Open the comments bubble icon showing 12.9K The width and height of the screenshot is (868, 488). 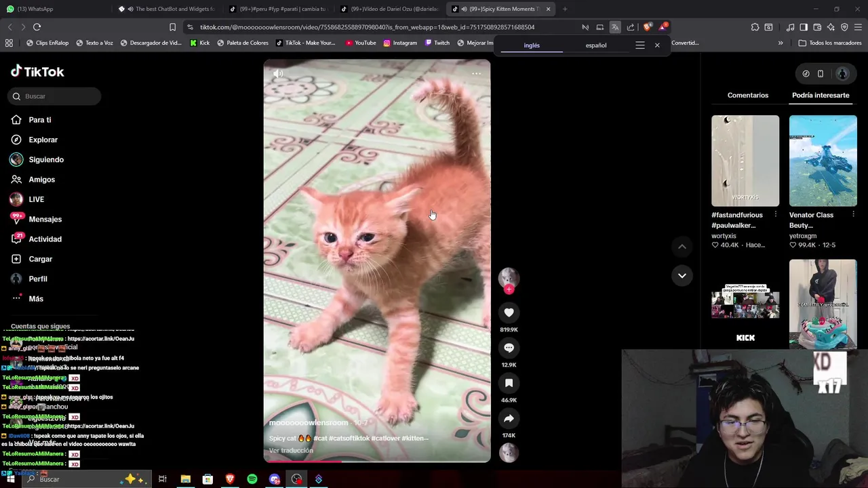tap(509, 348)
